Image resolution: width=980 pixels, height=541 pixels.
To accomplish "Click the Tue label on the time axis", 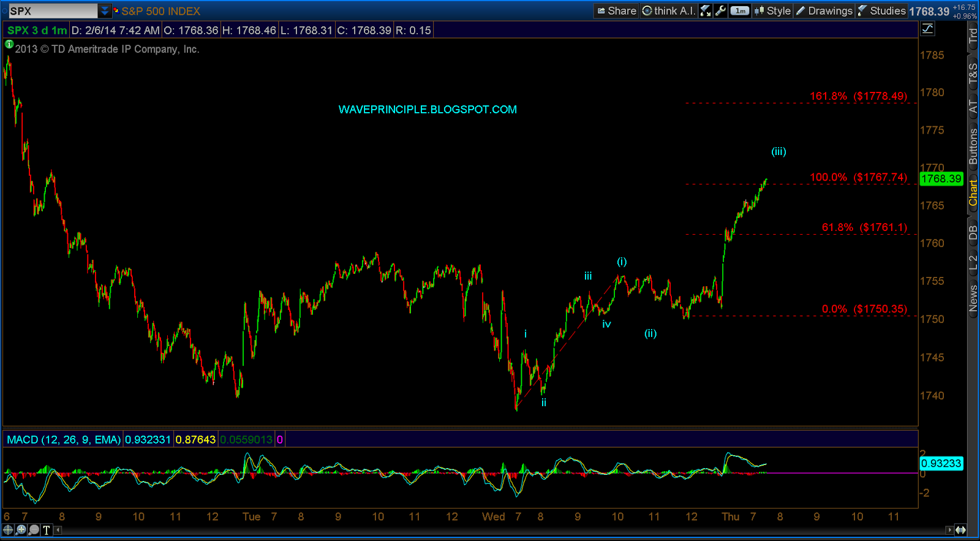I will [x=252, y=516].
